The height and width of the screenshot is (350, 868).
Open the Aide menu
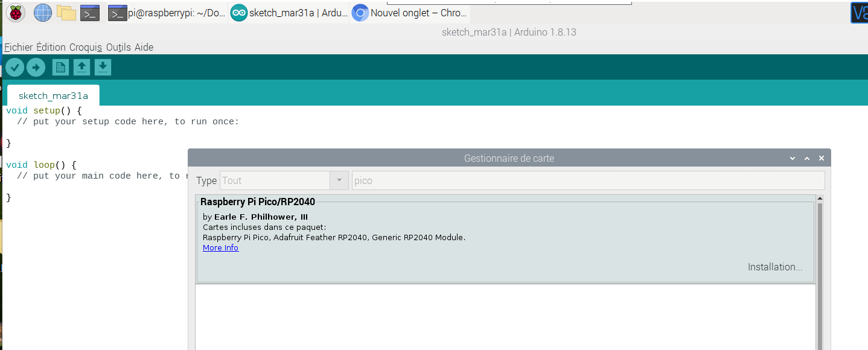[144, 47]
